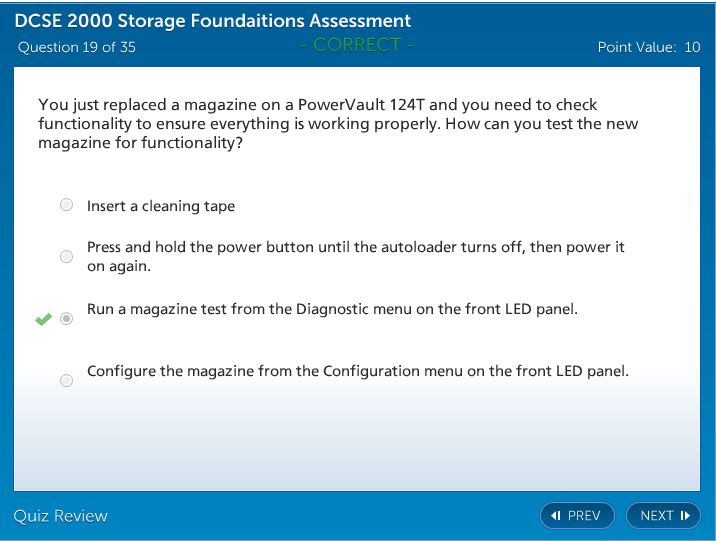The image size is (716, 541).
Task: Click the CORRECT status indicator in the header
Action: 357,45
